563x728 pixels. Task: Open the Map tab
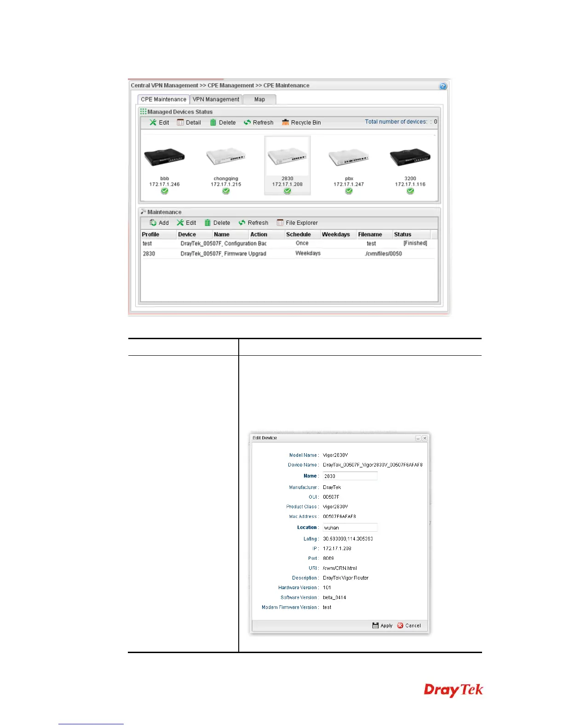coord(259,99)
